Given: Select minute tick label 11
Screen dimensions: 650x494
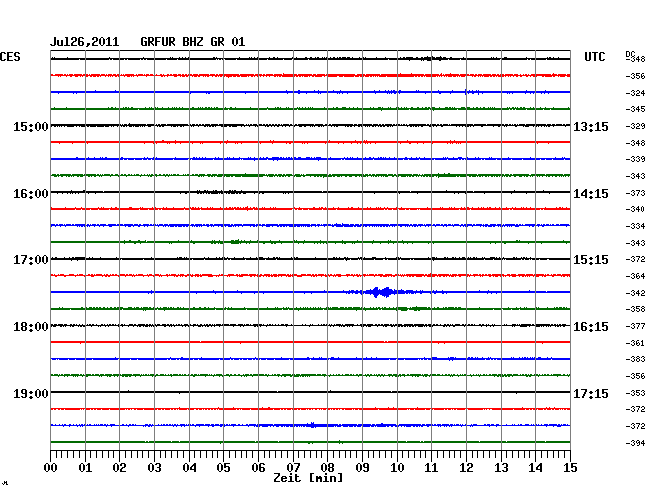Looking at the screenshot, I should [x=431, y=468].
